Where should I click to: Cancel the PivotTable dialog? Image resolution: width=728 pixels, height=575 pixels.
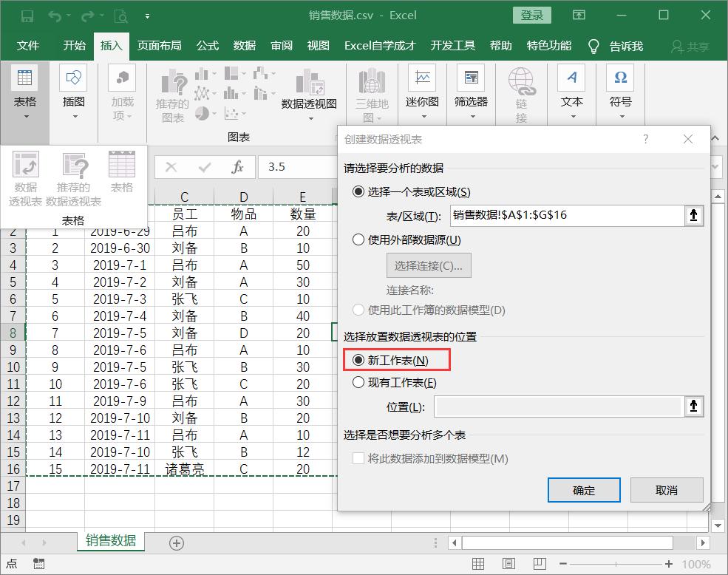coord(666,489)
